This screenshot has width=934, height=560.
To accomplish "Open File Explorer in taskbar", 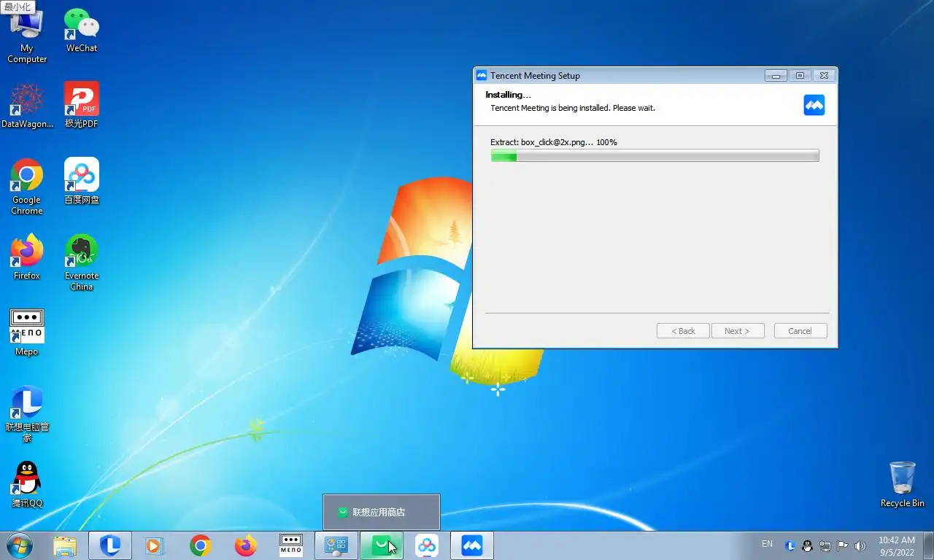I will click(65, 545).
